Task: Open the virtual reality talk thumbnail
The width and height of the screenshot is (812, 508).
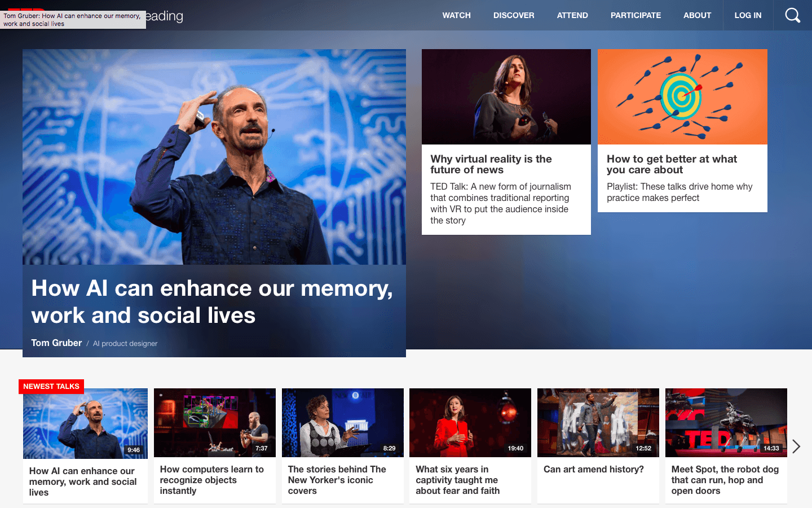Action: pyautogui.click(x=506, y=97)
